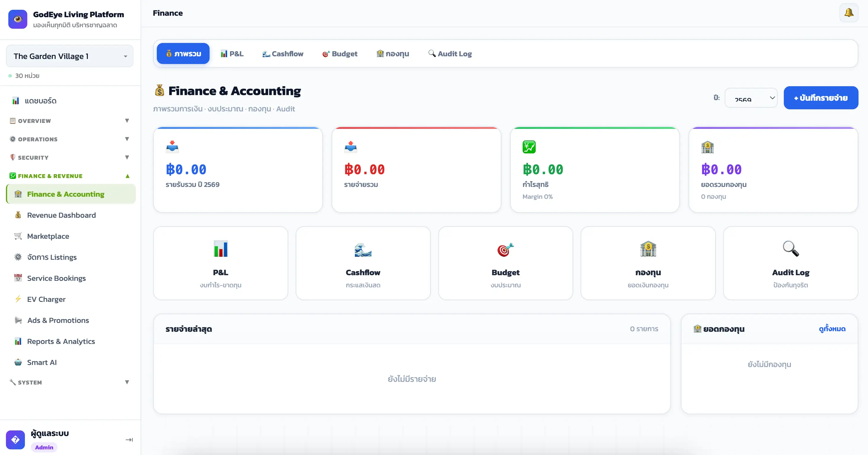
Task: Click the money bag icon beside Finance & Accounting heading
Action: coord(159,90)
